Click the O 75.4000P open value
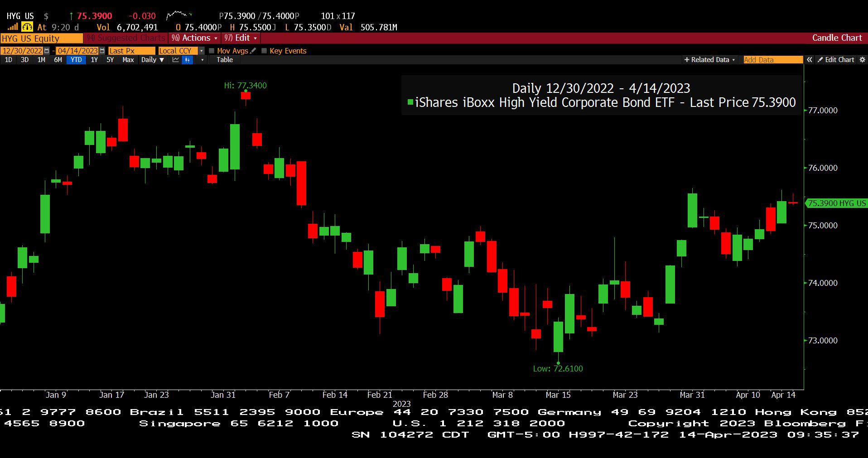Image resolution: width=868 pixels, height=458 pixels. (198, 27)
